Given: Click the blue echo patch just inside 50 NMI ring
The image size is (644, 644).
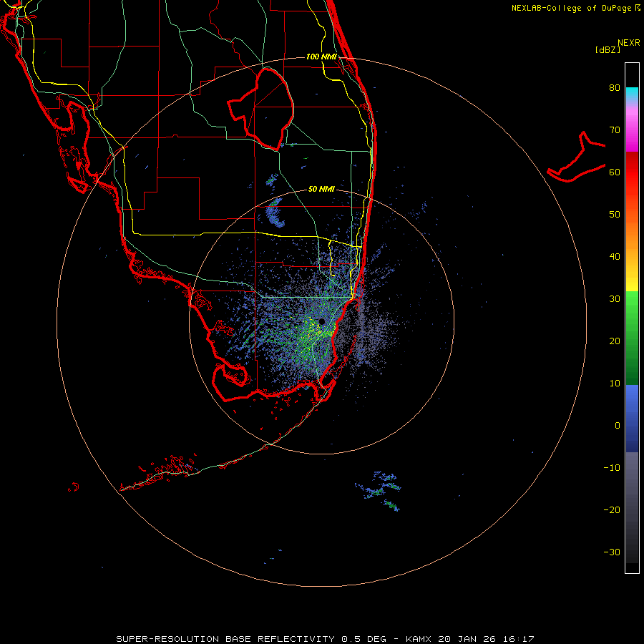Looking at the screenshot, I should pyautogui.click(x=275, y=213).
